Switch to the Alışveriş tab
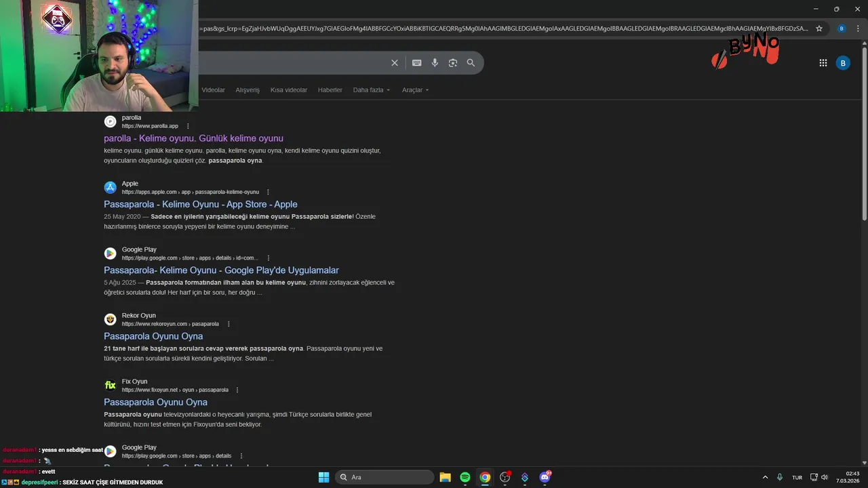This screenshot has height=488, width=868. point(248,90)
